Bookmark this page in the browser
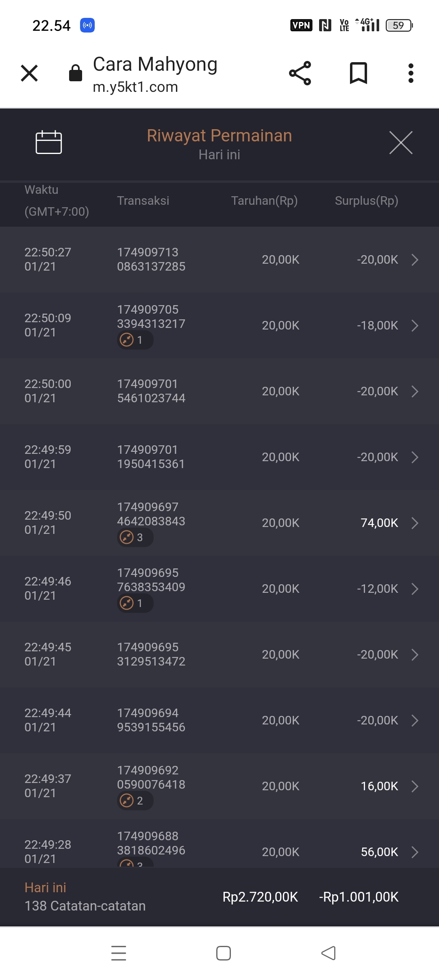The width and height of the screenshot is (439, 980). 358,73
